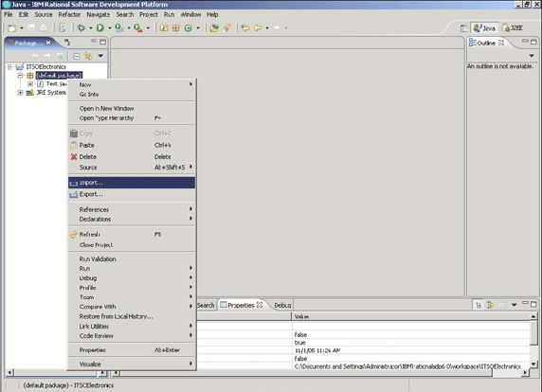The image size is (542, 392).
Task: Click the green Run toolbar icon
Action: click(100, 28)
